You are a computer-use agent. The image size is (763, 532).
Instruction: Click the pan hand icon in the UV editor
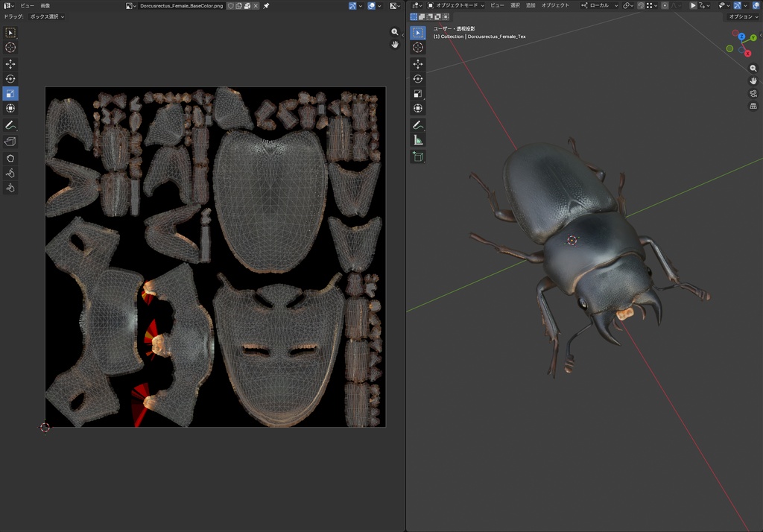[395, 44]
